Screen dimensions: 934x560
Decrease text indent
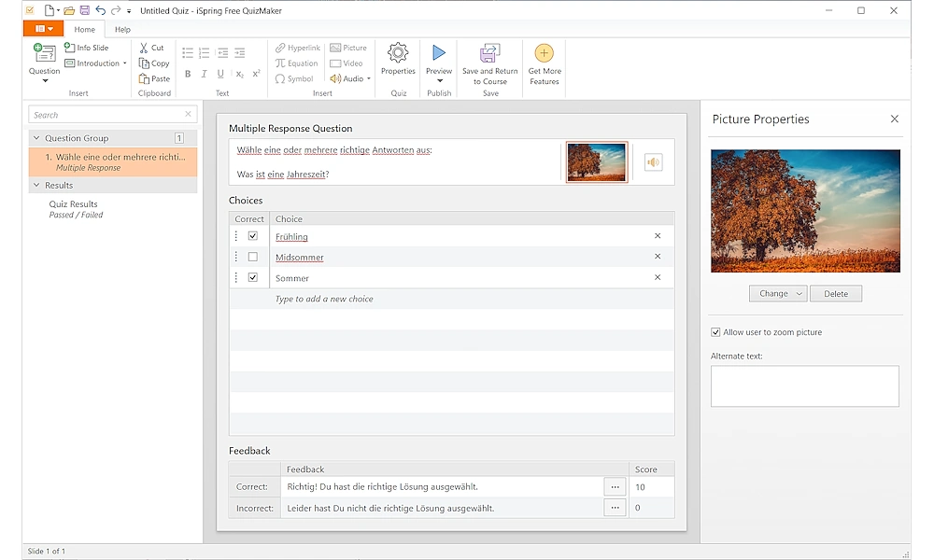(223, 53)
